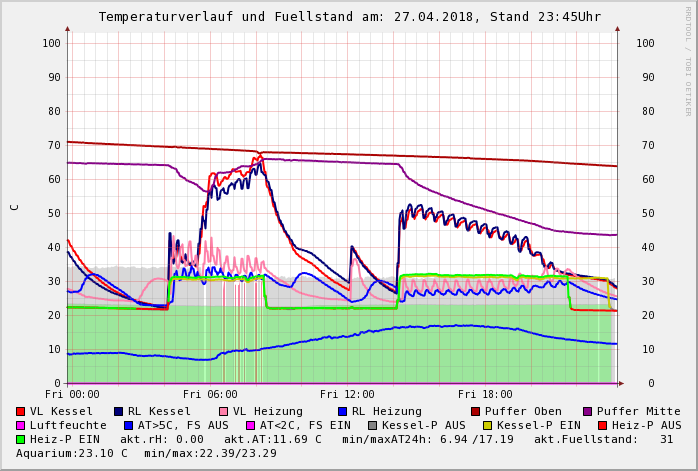Viewport: 698px width, 471px height.
Task: Click the dark blue RL Kessel swatch
Action: pos(119,411)
